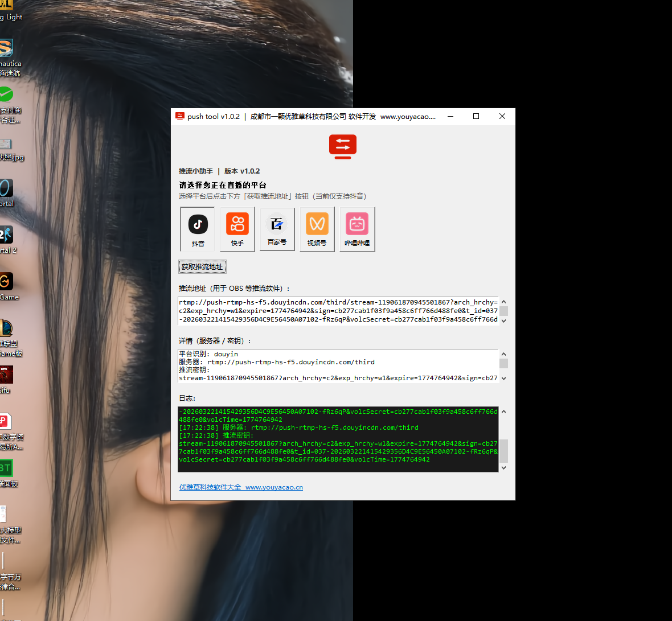Click the [17:22:38] 推流密钥 log line
This screenshot has height=621, width=672.
(216, 435)
